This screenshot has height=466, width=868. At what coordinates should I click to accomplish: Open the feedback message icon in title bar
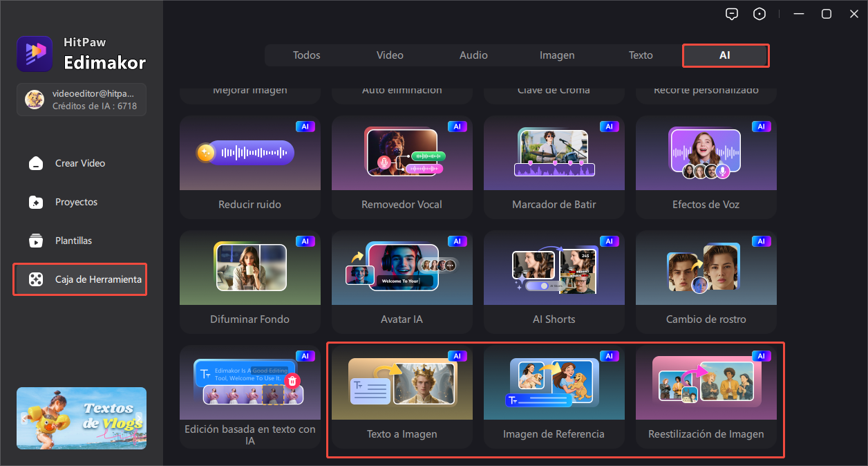click(x=732, y=14)
